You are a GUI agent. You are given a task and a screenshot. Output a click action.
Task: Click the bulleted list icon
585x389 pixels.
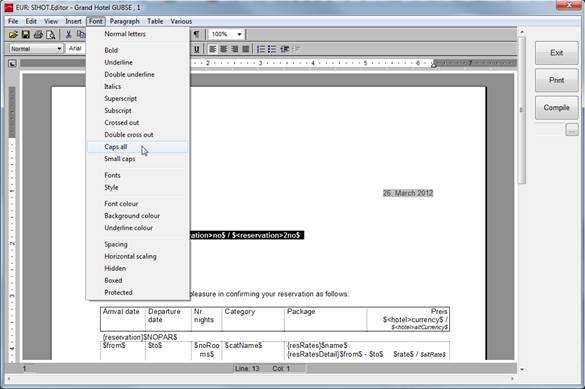(x=272, y=49)
